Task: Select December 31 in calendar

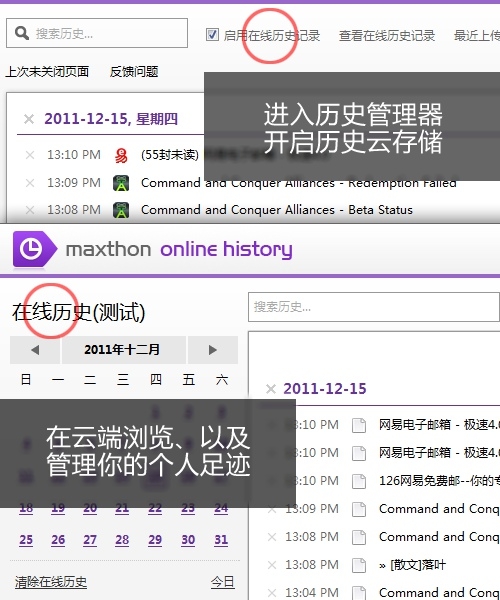Action: tap(221, 540)
